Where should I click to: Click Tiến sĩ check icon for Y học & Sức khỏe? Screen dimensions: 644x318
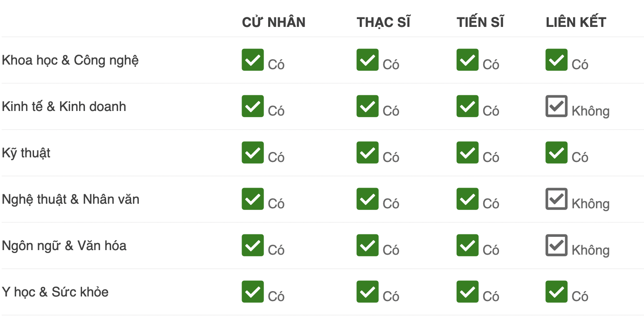tap(467, 292)
